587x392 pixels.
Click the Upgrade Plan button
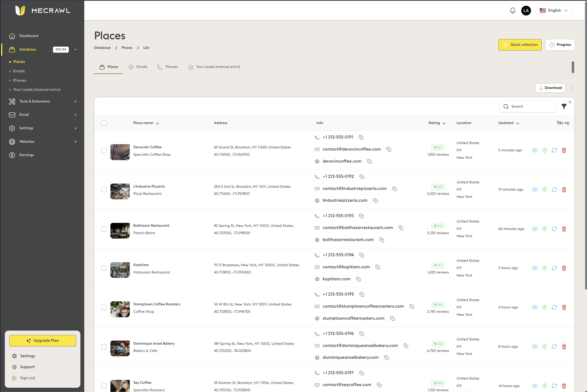pyautogui.click(x=43, y=341)
